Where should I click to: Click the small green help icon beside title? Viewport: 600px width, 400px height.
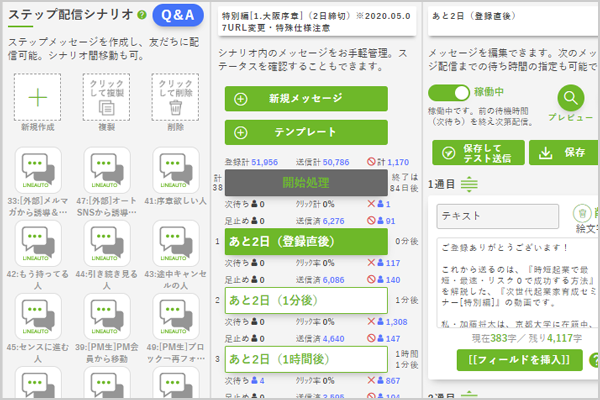(x=141, y=15)
